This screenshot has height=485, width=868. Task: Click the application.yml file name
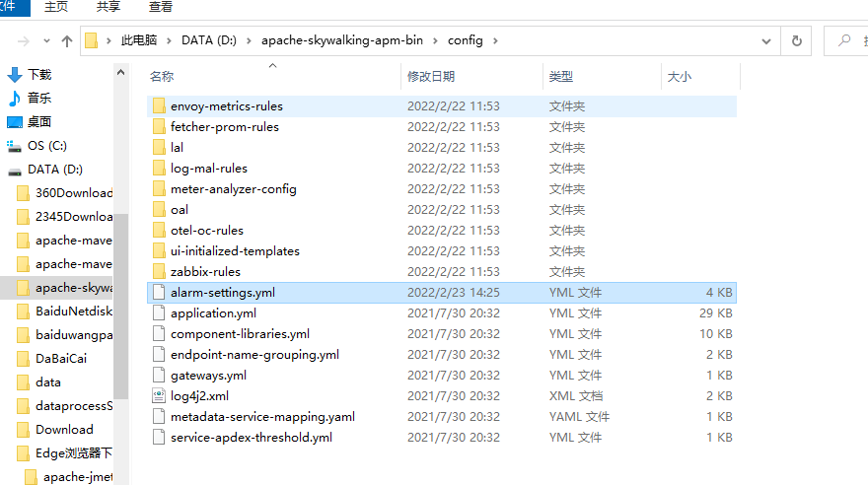tap(214, 313)
